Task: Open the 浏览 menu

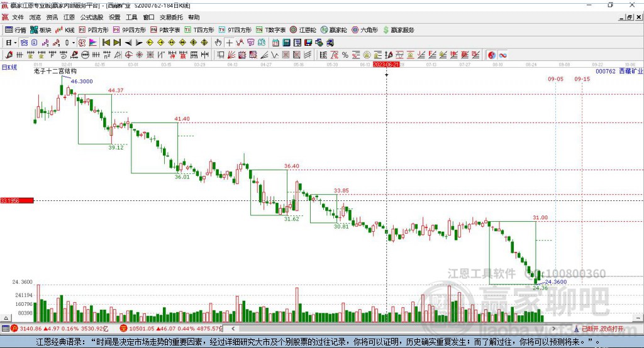Action: pos(35,17)
